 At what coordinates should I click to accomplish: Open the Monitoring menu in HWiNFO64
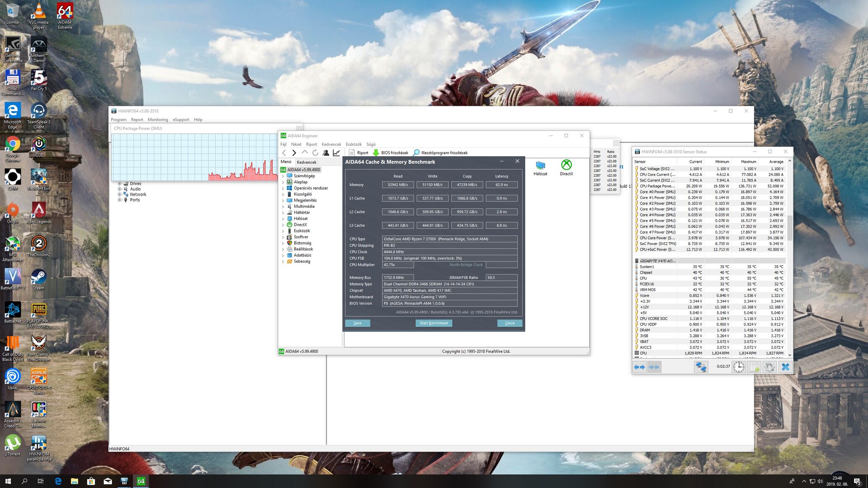[x=158, y=120]
